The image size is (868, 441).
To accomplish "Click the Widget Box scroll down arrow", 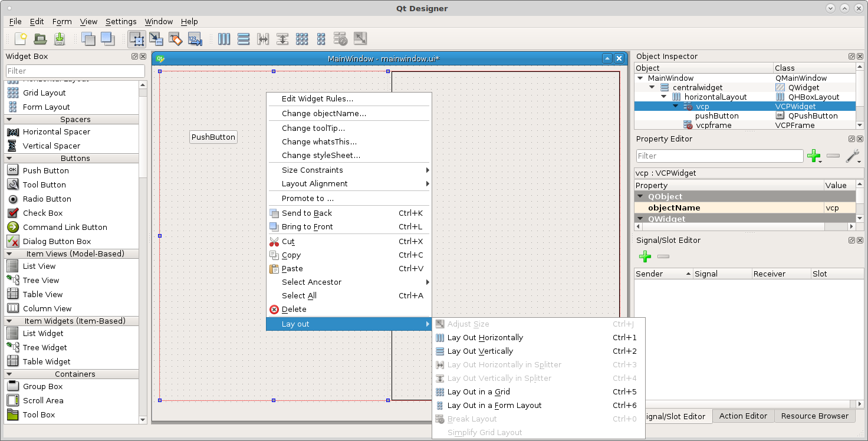I will pos(143,420).
